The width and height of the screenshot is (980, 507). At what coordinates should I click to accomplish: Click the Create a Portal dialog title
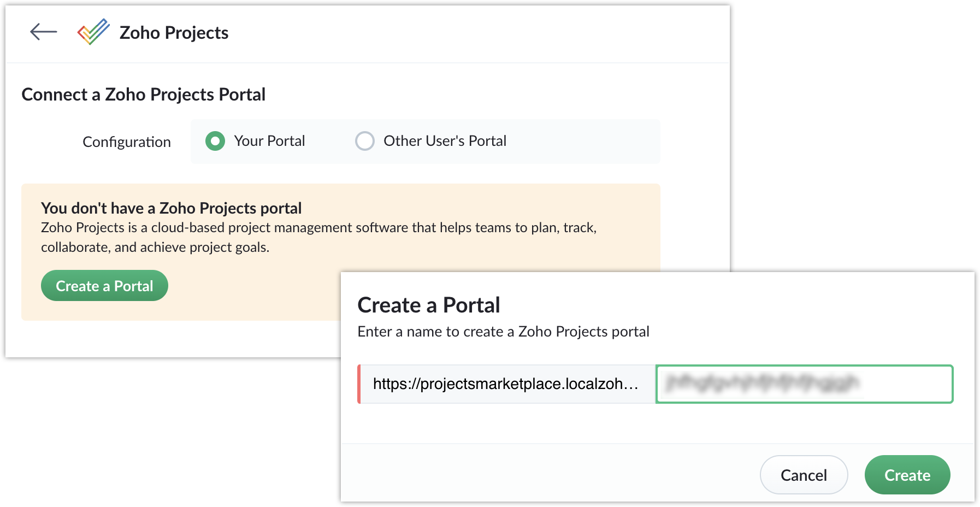click(x=429, y=305)
